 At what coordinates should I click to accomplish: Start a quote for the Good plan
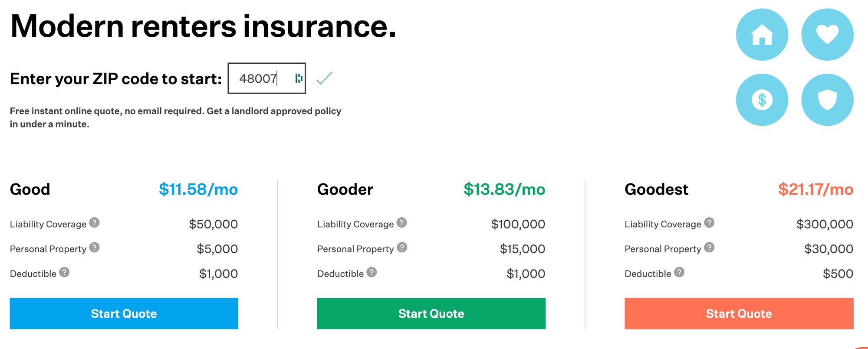click(124, 313)
